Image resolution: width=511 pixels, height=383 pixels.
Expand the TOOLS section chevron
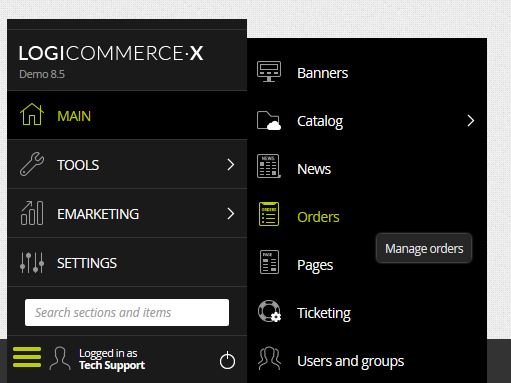230,165
